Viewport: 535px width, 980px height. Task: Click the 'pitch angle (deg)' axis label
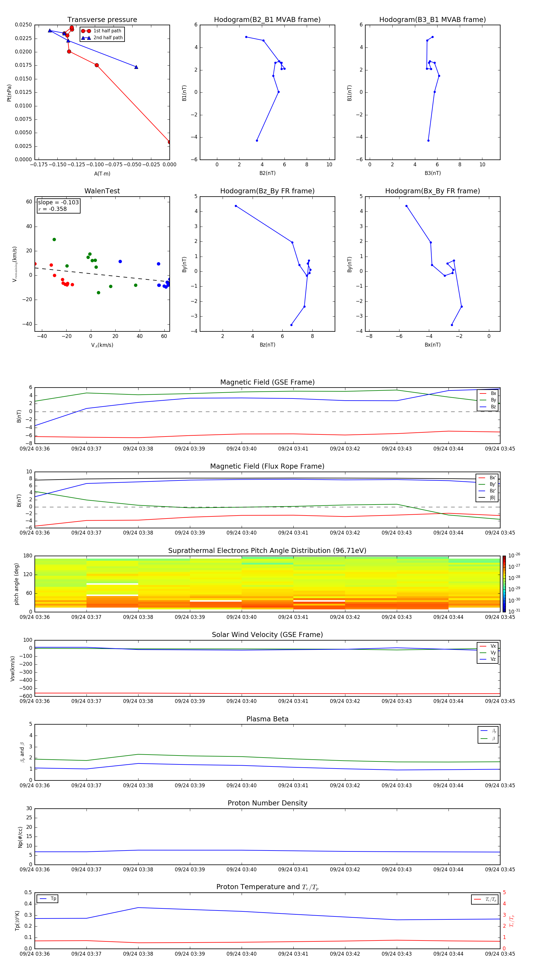[16, 584]
